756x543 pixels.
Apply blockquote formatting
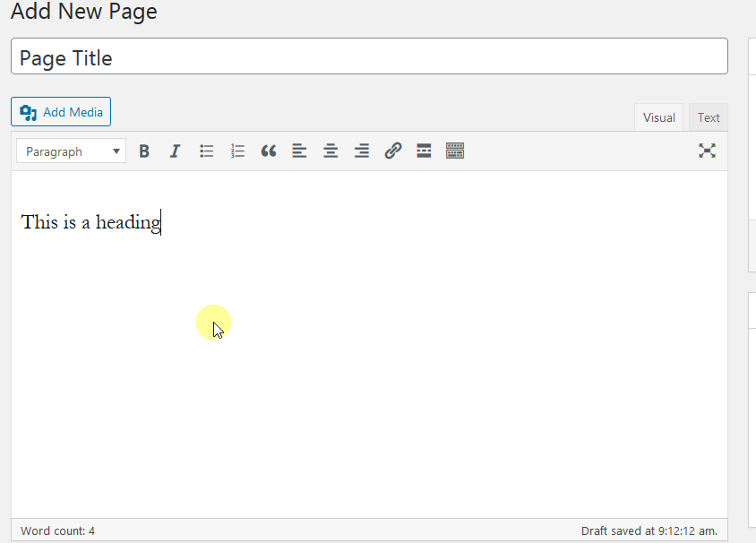269,151
